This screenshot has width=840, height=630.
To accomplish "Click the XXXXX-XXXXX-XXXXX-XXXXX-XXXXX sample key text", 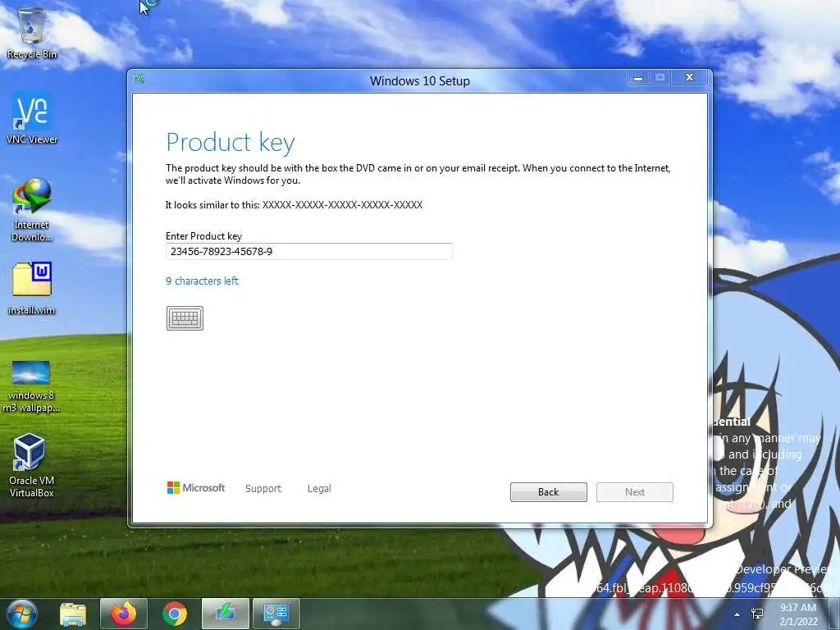I will [342, 204].
